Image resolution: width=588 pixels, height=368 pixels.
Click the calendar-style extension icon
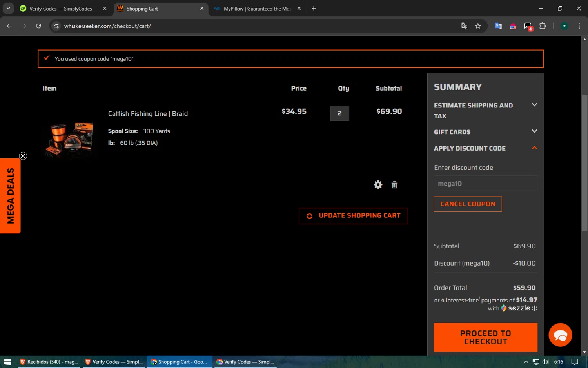pyautogui.click(x=513, y=26)
